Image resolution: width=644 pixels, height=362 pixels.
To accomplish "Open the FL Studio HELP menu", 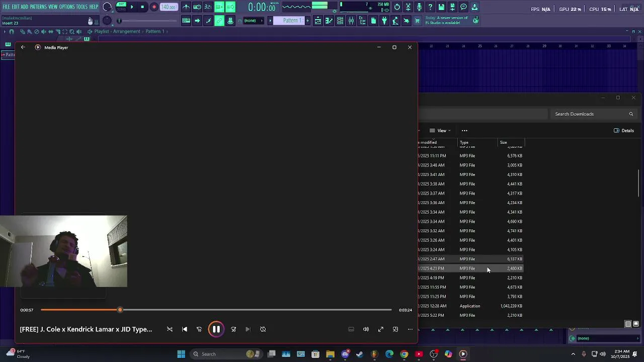I will (94, 7).
